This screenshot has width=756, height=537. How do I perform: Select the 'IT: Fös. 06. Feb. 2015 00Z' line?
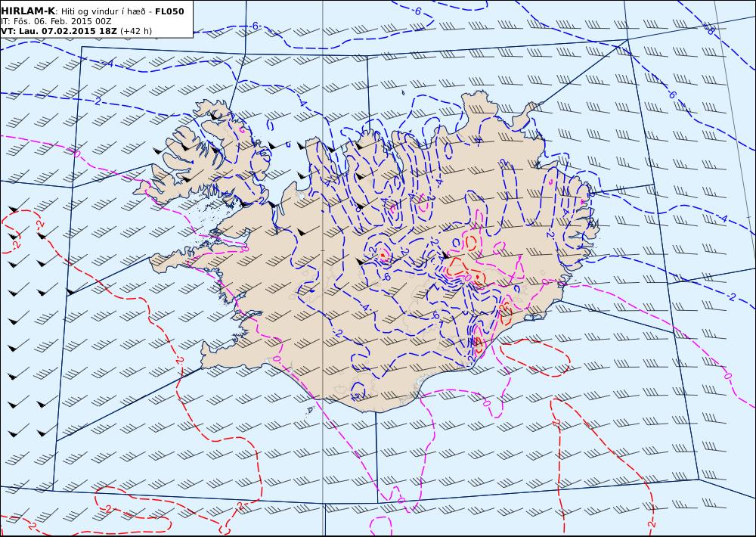[x=56, y=21]
